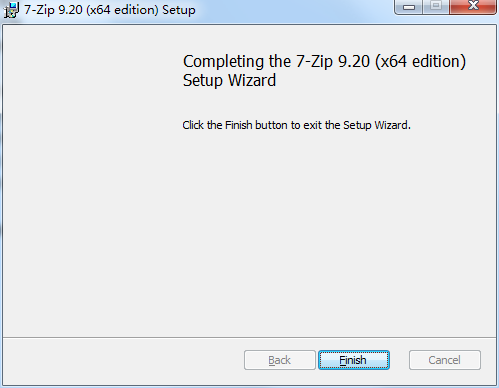Click the '7-Zip 9.20 (x64 edition) Setup' title text

[x=110, y=10]
